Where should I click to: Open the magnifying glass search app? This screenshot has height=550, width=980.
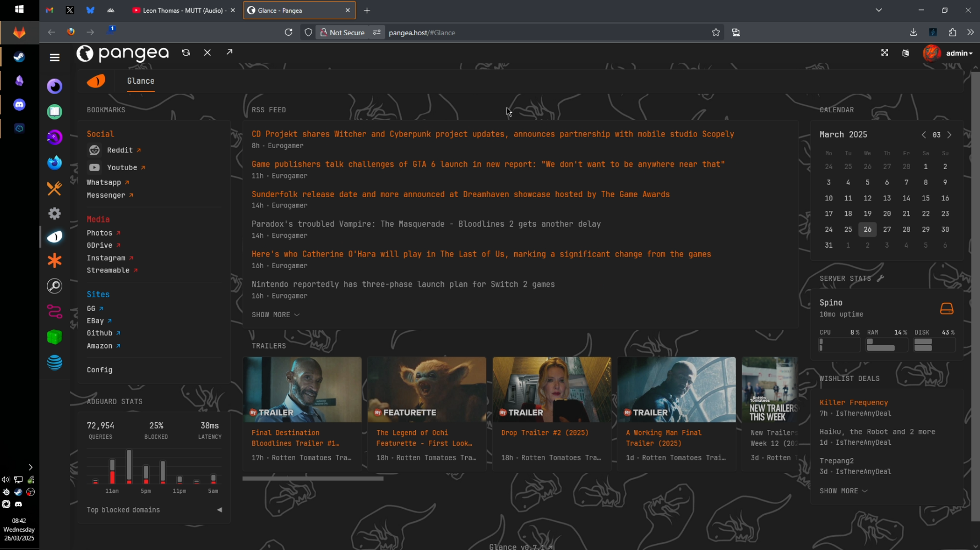pyautogui.click(x=55, y=286)
